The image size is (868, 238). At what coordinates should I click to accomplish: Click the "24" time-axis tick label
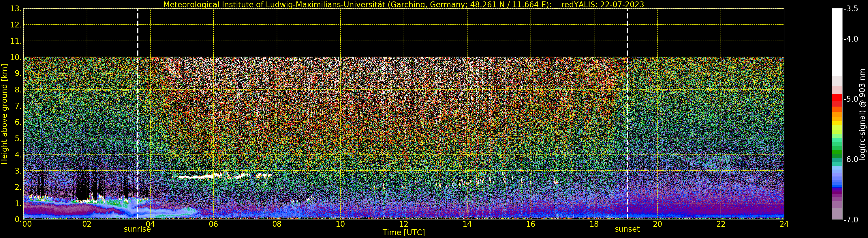click(784, 224)
